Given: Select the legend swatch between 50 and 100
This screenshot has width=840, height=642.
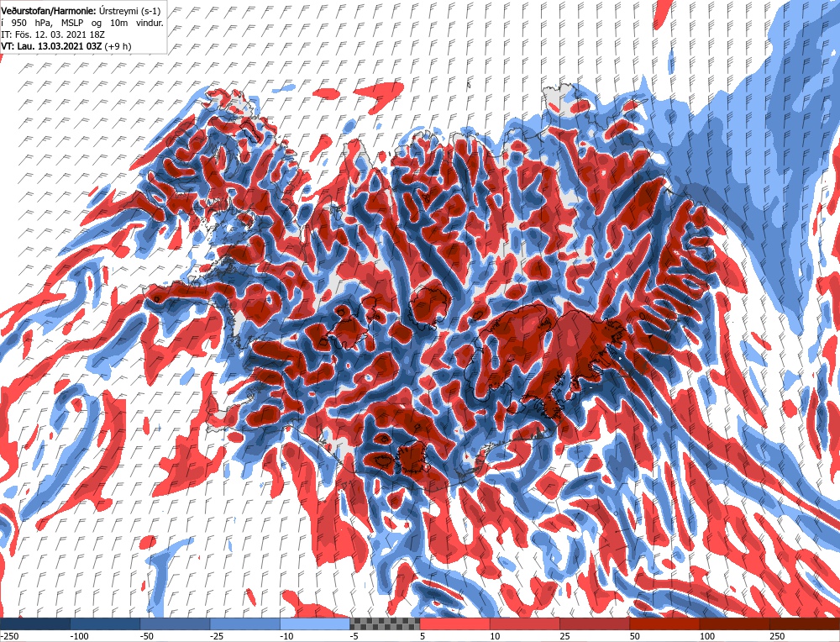Looking at the screenshot, I should pyautogui.click(x=664, y=624).
